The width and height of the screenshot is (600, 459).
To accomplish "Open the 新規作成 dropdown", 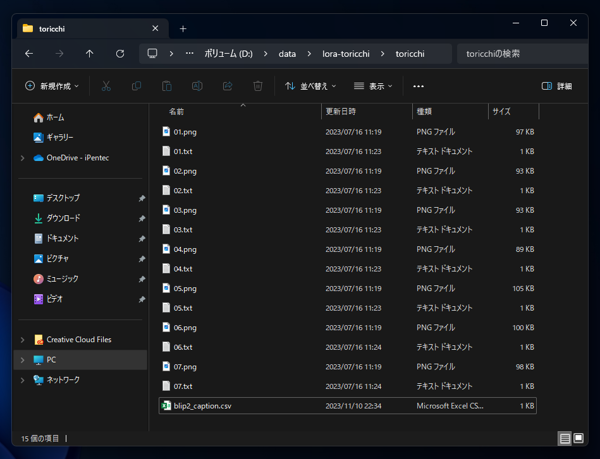I will 52,86.
